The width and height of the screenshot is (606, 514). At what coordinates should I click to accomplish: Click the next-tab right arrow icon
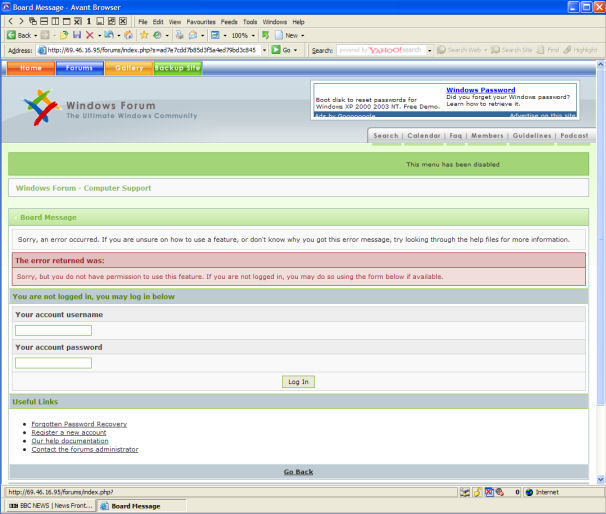click(21, 21)
